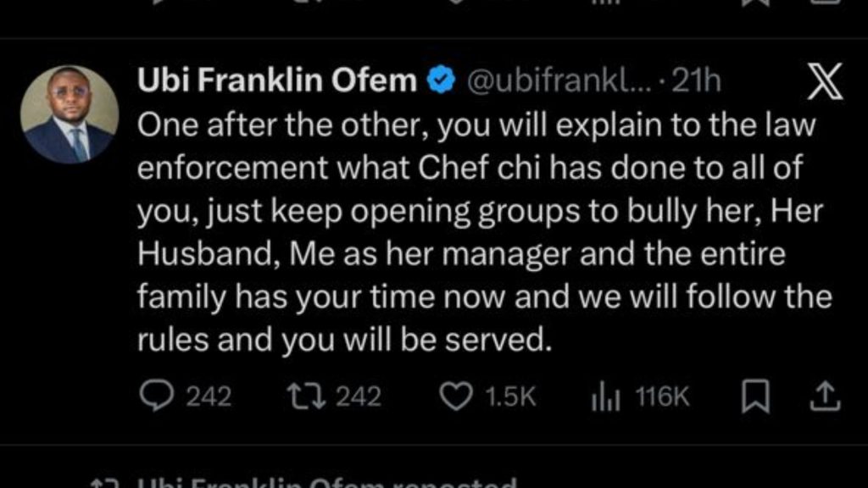Click the '116K' views count

tap(663, 396)
